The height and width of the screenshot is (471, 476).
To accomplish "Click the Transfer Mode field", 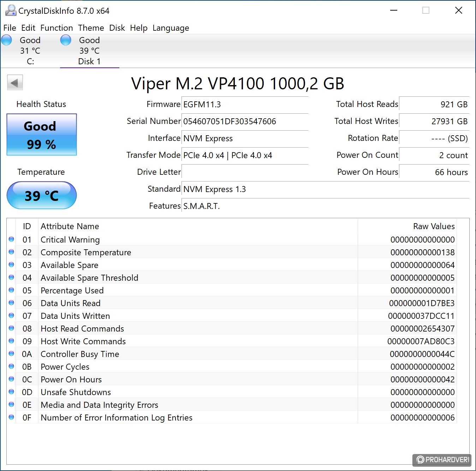I will click(x=245, y=155).
